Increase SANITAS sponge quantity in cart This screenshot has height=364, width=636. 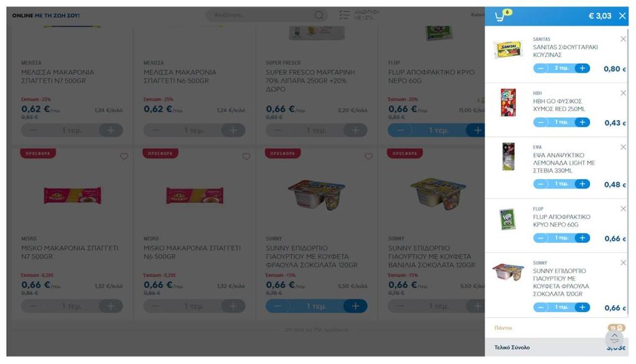[582, 68]
